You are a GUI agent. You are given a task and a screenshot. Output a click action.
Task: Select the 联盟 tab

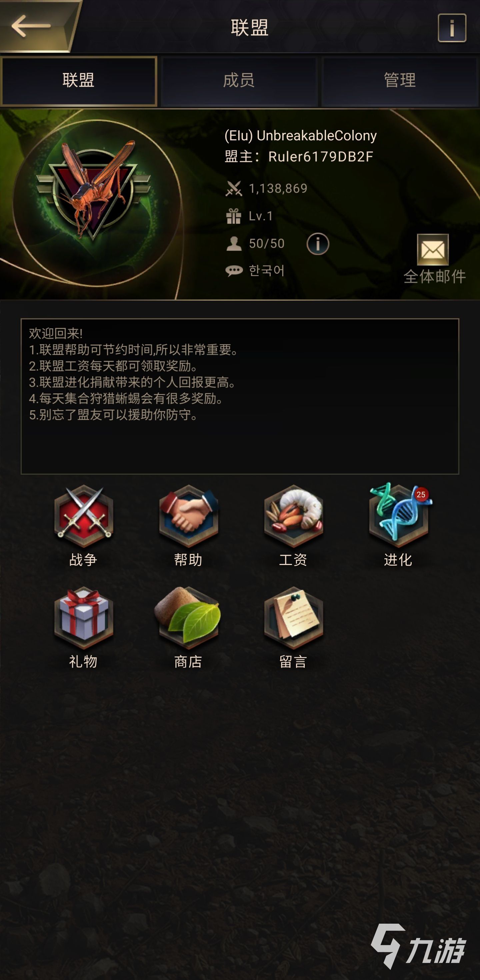79,81
